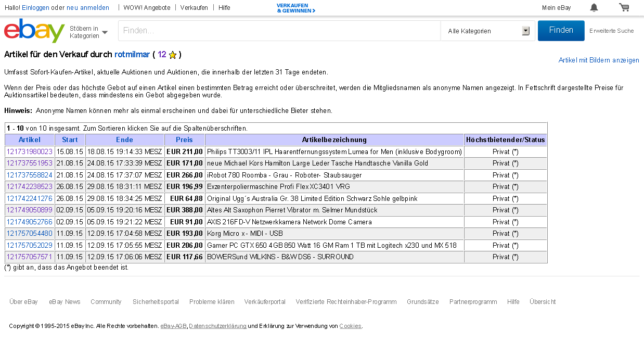Open item number 121757054480
The height and width of the screenshot is (355, 644).
coord(30,234)
